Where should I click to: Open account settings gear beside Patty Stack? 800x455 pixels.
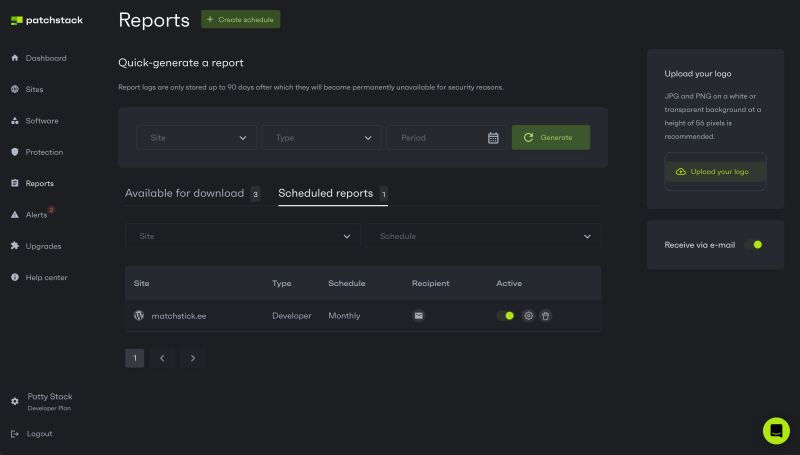[15, 401]
